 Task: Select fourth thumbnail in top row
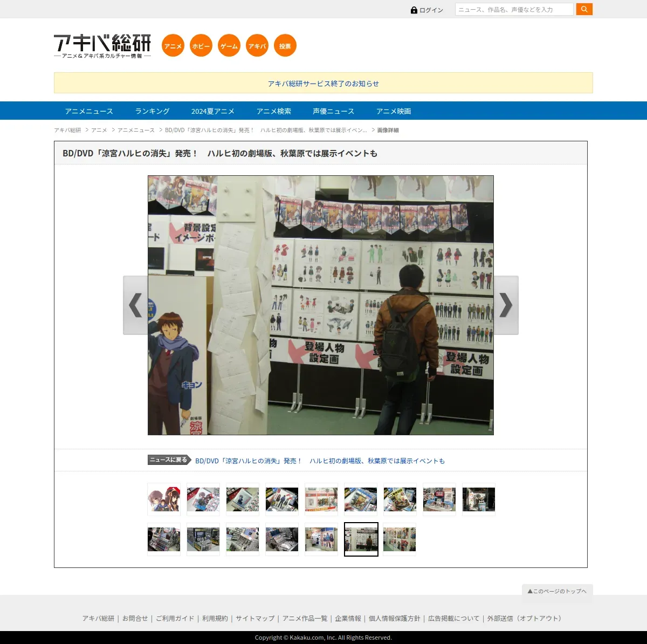tap(282, 499)
